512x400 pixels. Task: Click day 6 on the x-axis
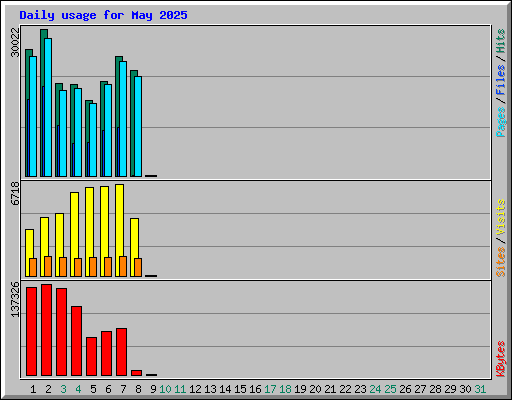click(x=108, y=389)
